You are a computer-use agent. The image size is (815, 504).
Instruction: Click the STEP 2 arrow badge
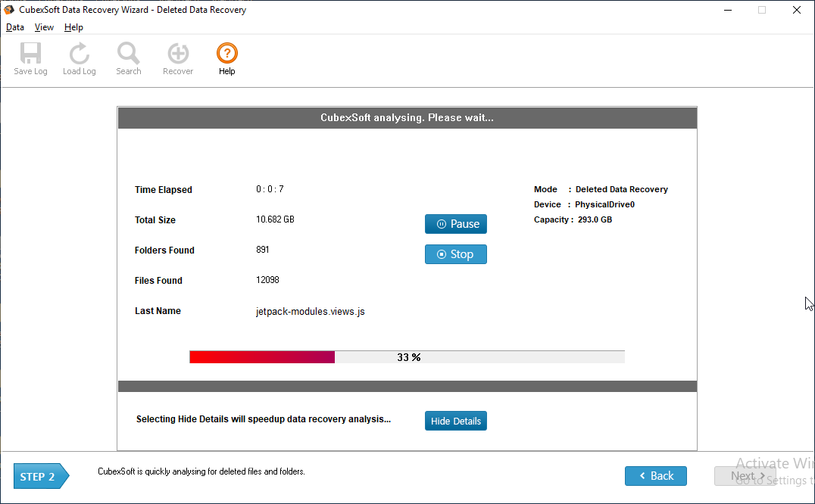41,477
